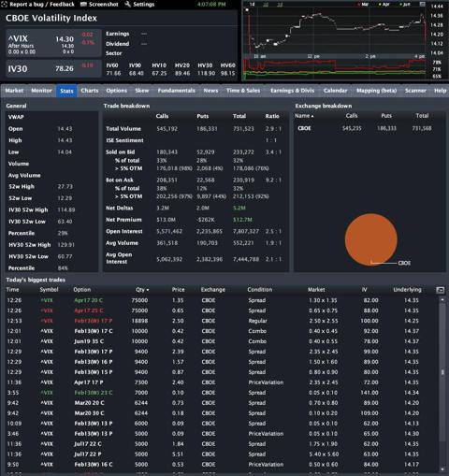Sort exchange breakdown by Calls column
The height and width of the screenshot is (476, 449).
352,116
